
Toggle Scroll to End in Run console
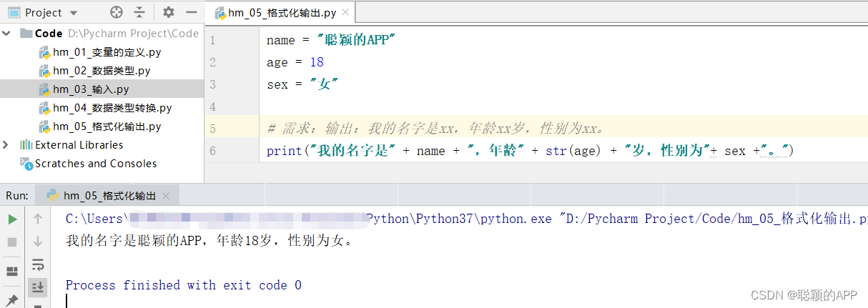pos(38,287)
